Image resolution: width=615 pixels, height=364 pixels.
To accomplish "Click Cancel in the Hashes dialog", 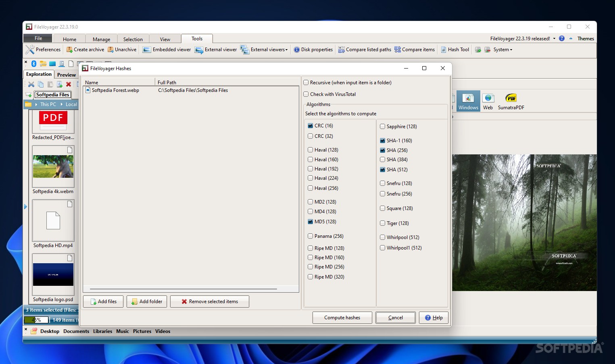I will point(396,318).
